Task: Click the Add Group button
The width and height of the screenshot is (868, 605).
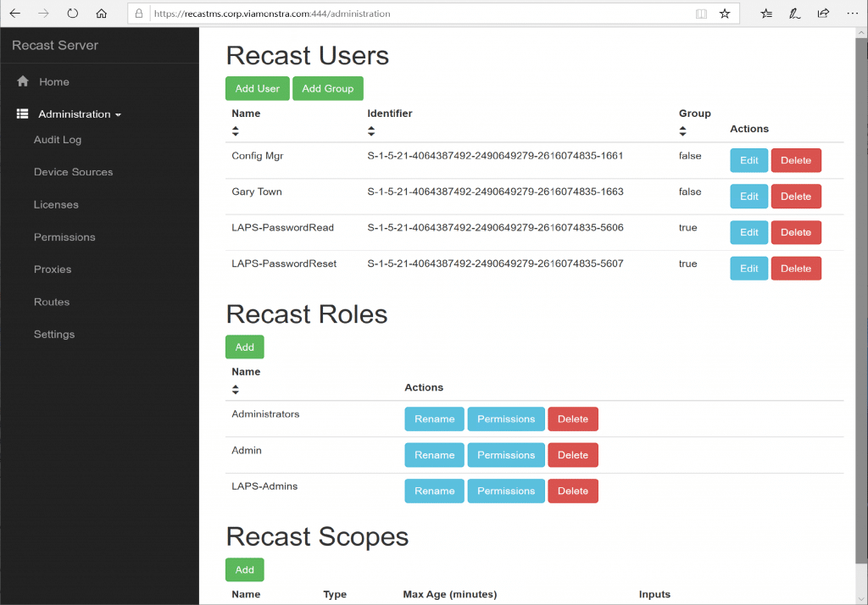Action: click(x=328, y=89)
